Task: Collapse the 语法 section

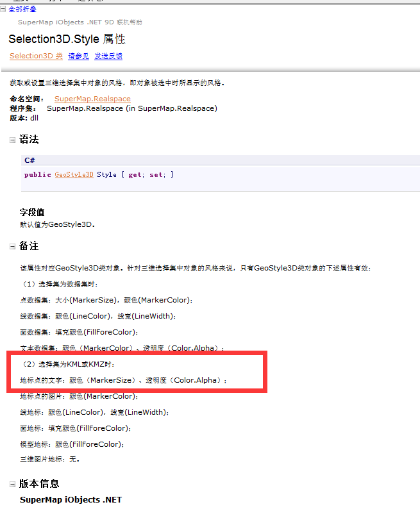Action: 13,140
